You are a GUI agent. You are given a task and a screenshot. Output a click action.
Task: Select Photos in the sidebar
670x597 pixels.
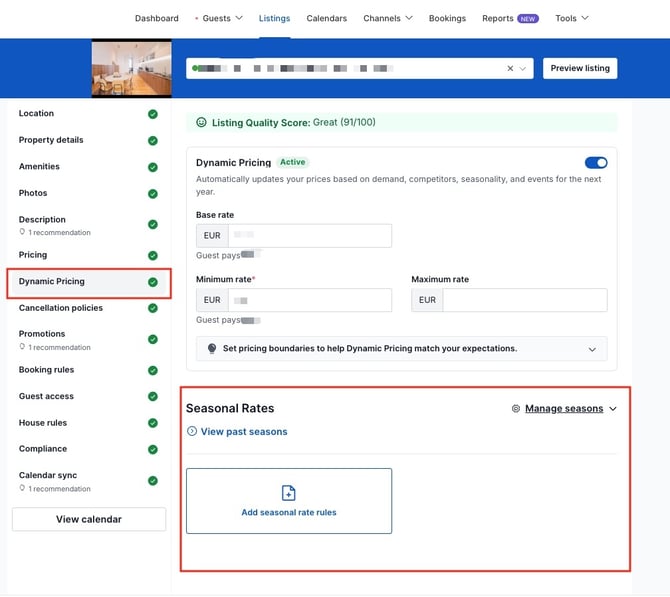pyautogui.click(x=88, y=193)
